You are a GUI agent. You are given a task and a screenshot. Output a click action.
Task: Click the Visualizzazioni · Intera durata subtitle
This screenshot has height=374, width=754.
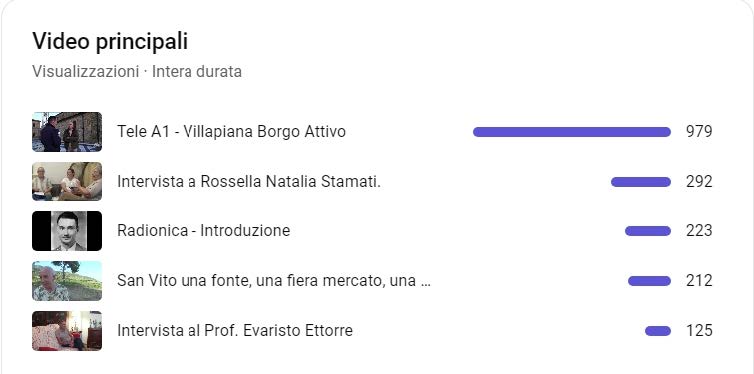tap(137, 72)
